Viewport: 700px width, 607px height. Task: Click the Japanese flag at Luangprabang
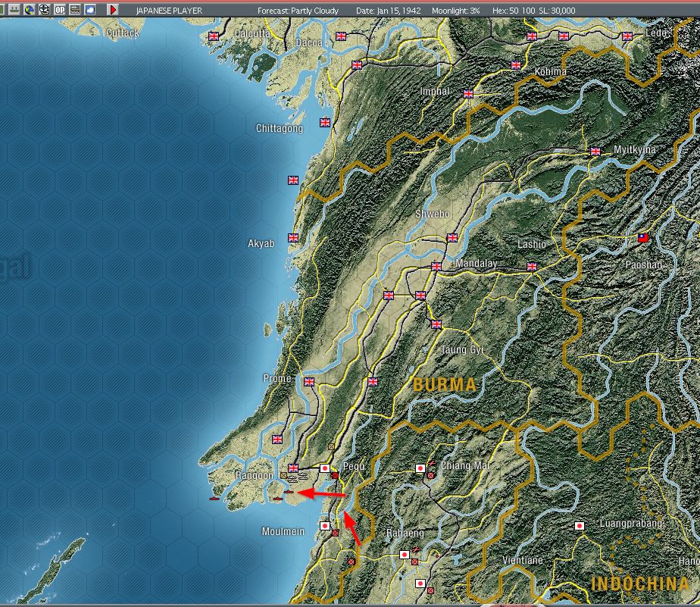pos(579,526)
